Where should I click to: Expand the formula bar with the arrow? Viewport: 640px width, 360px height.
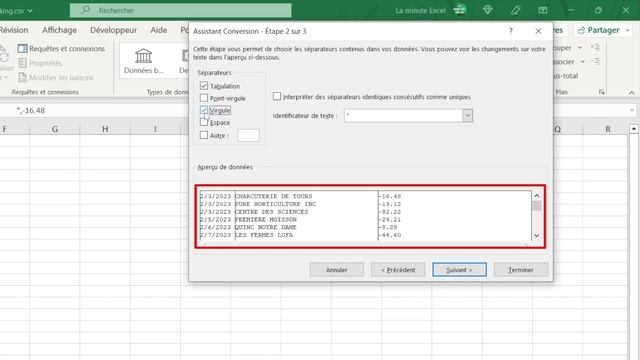pyautogui.click(x=632, y=110)
